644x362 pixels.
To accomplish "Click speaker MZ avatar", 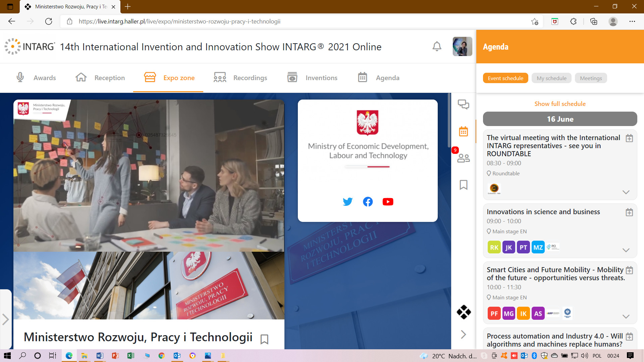I will (x=538, y=247).
